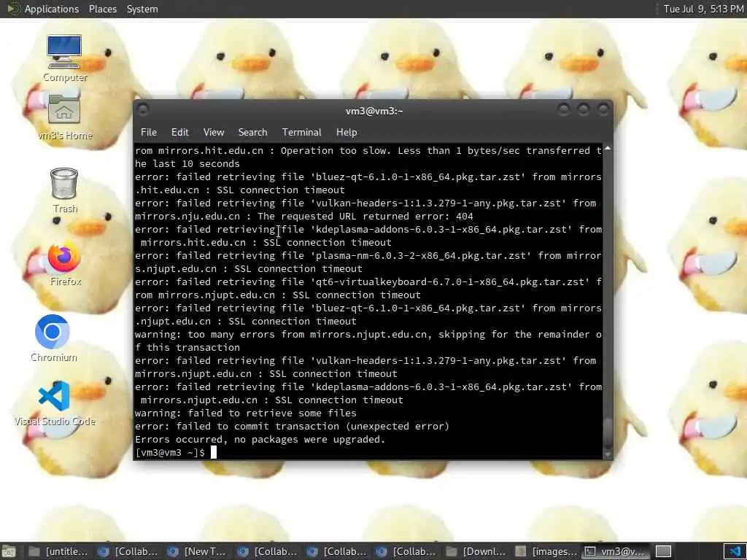Click the clock showing Tue Jul 9, 5:13 PM
The height and width of the screenshot is (560, 747).
[703, 9]
